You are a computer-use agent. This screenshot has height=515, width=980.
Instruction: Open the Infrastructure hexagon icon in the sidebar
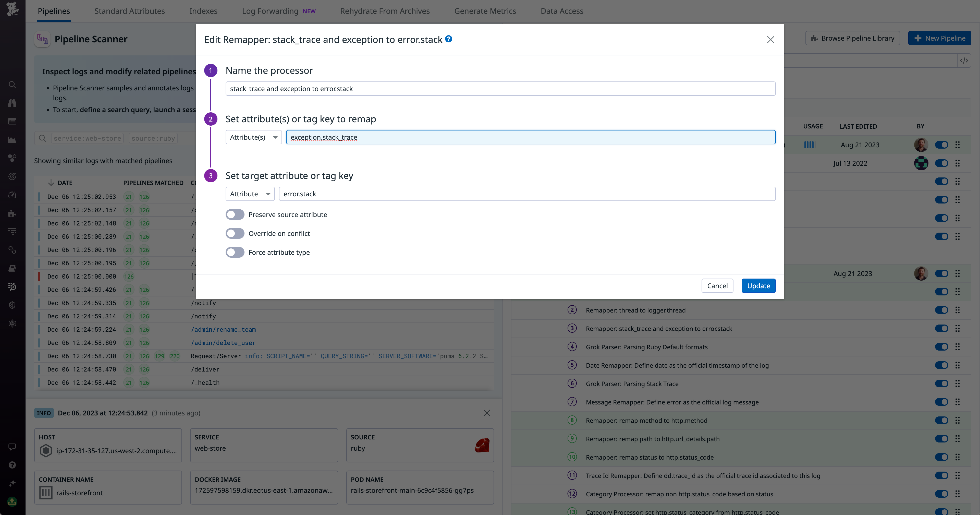[x=12, y=158]
